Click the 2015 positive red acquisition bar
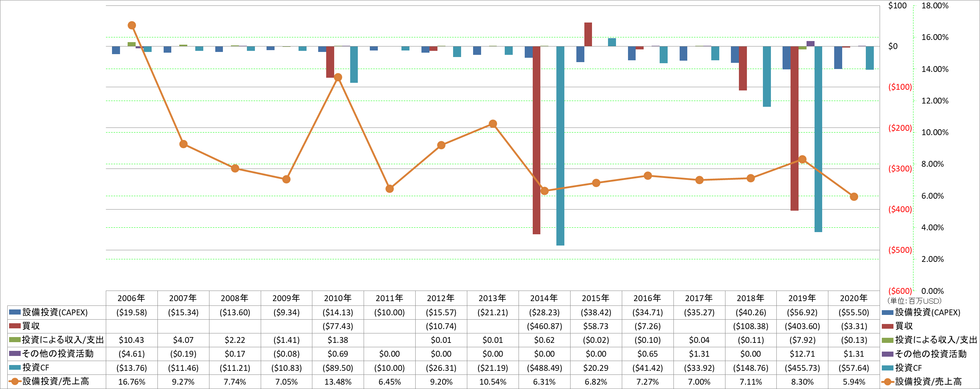 click(588, 35)
